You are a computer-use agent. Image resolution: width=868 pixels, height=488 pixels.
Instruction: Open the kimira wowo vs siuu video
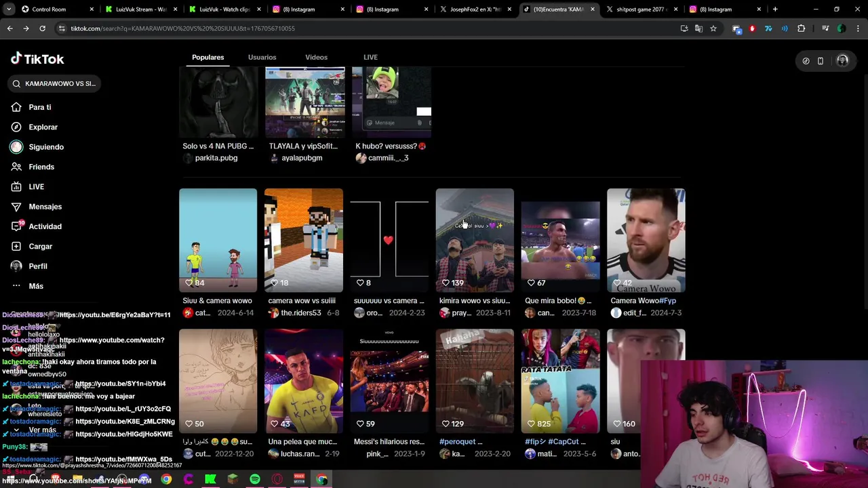coord(475,240)
